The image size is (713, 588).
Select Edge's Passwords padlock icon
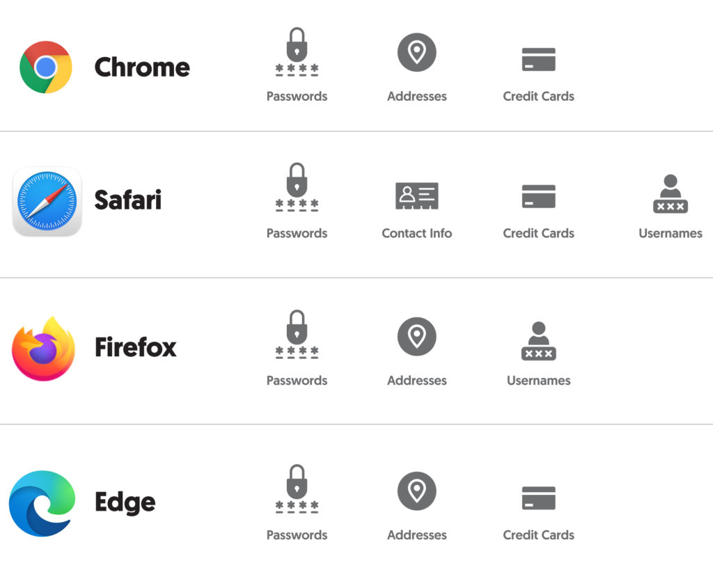click(x=297, y=489)
